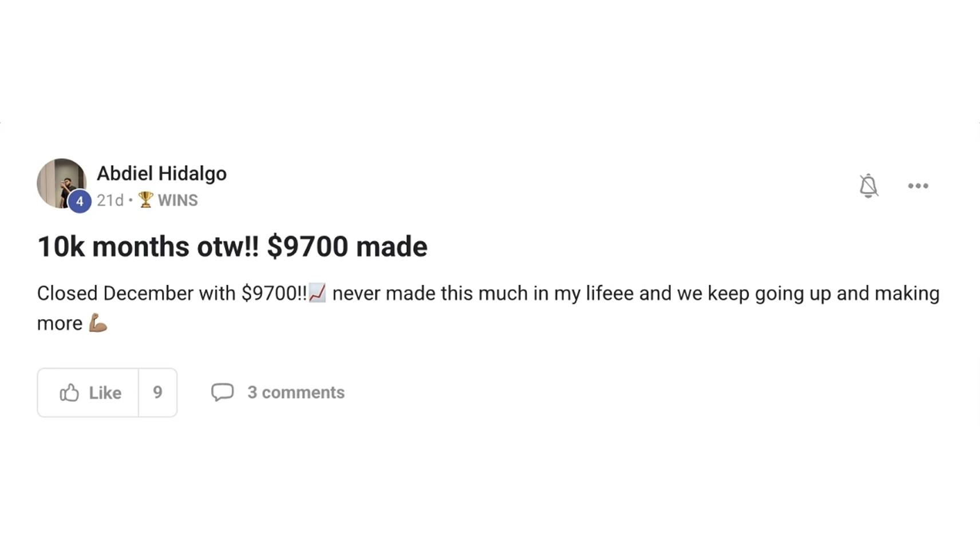Click the thumbs-up icon
The width and height of the screenshot is (980, 550).
pos(69,392)
